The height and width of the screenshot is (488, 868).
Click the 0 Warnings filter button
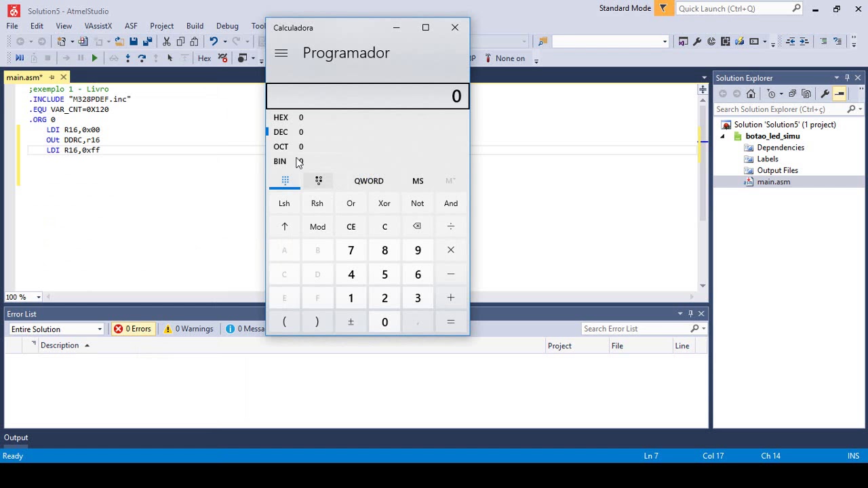[188, 329]
